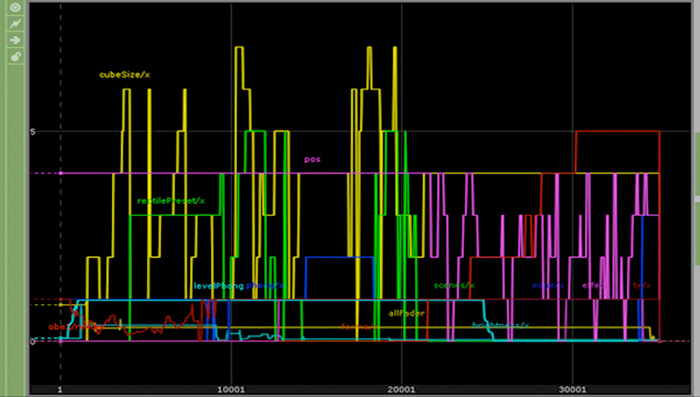The width and height of the screenshot is (700, 397).
Task: Click the 10001 marker on time axis
Action: (x=231, y=389)
